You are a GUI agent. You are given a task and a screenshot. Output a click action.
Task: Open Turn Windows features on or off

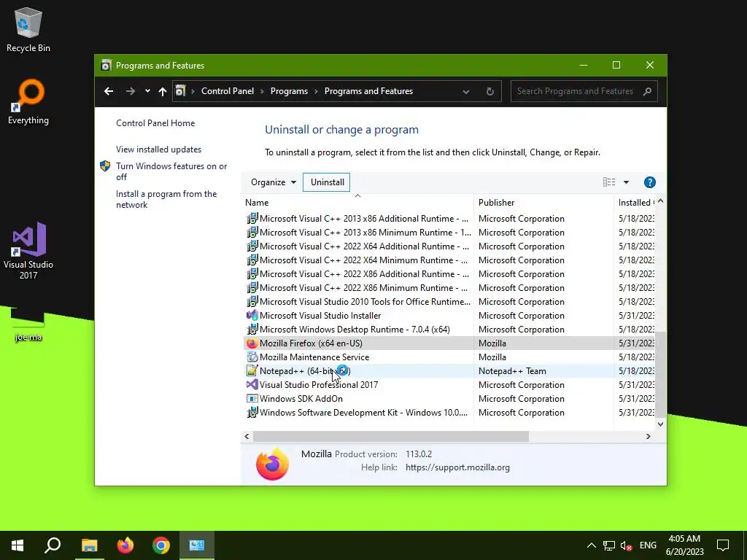pyautogui.click(x=171, y=171)
